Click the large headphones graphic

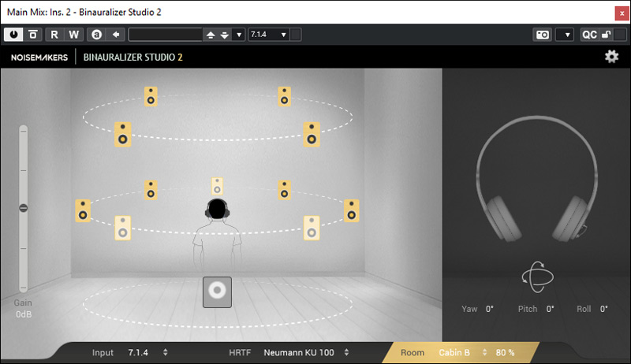tap(537, 179)
